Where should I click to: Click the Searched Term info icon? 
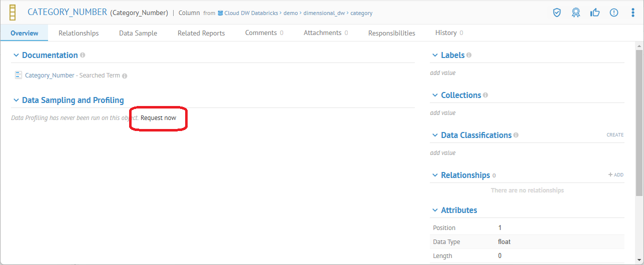coord(125,76)
